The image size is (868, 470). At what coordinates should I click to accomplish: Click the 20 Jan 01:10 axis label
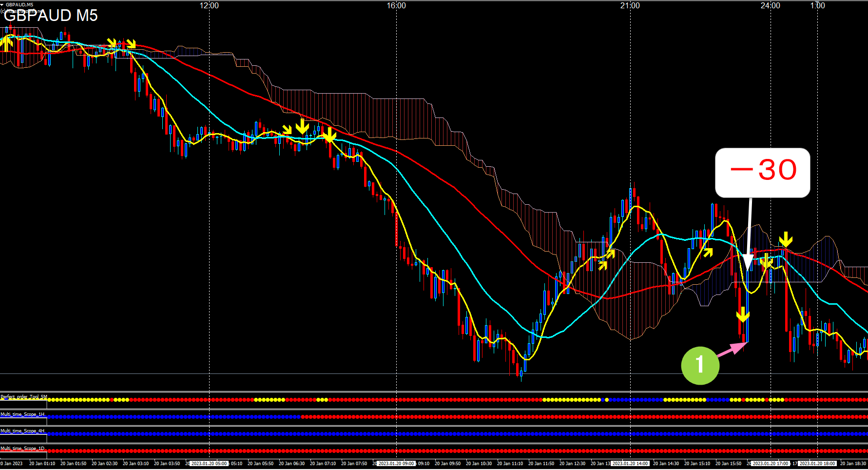(x=42, y=464)
